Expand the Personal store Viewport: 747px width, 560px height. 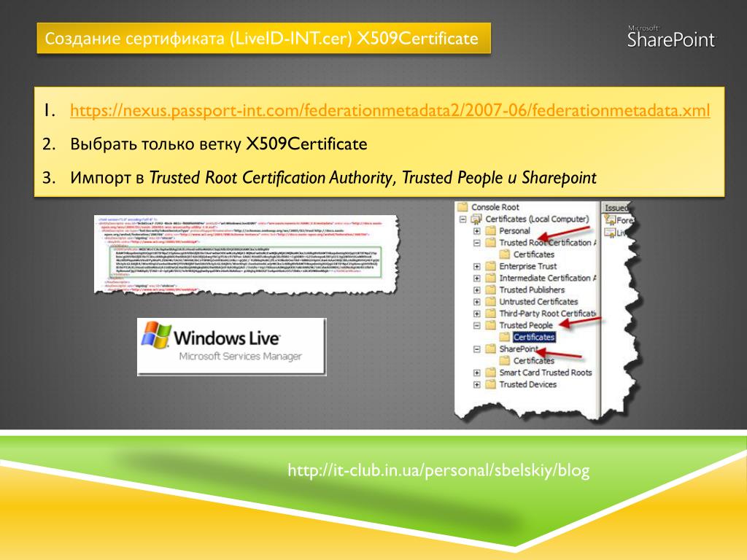pos(476,231)
